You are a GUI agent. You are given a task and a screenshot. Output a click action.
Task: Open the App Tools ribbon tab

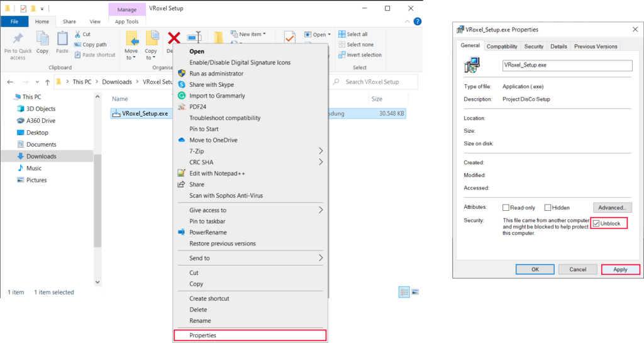(126, 21)
